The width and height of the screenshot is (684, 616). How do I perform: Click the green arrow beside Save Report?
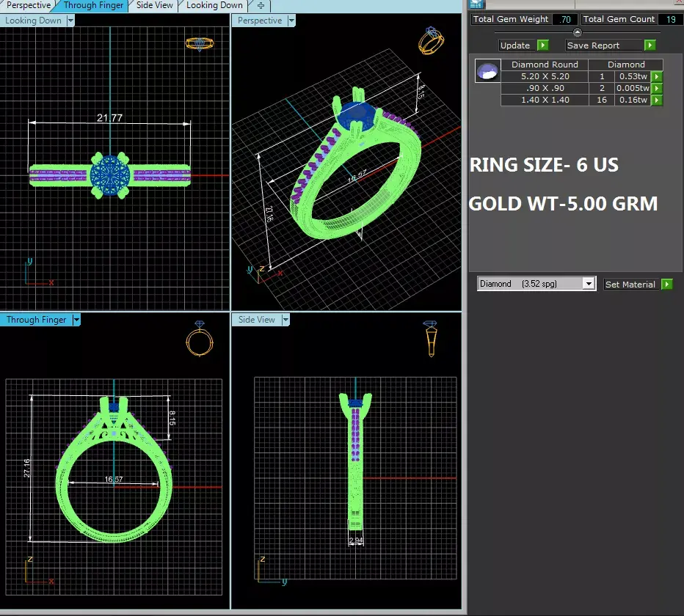650,45
